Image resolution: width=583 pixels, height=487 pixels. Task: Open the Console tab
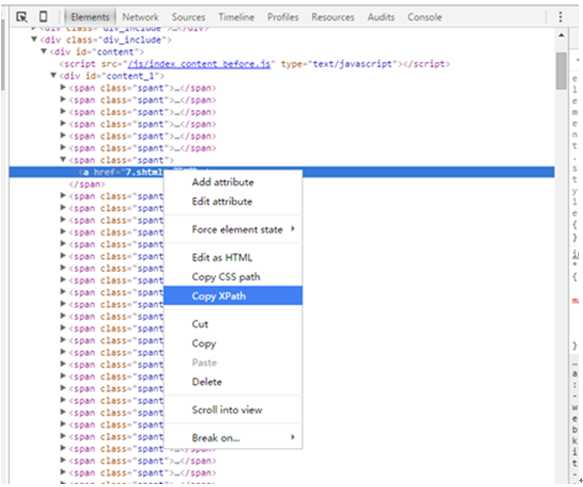[425, 17]
